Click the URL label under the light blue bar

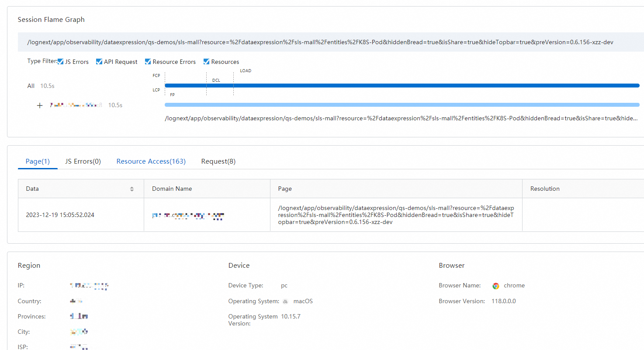(401, 119)
